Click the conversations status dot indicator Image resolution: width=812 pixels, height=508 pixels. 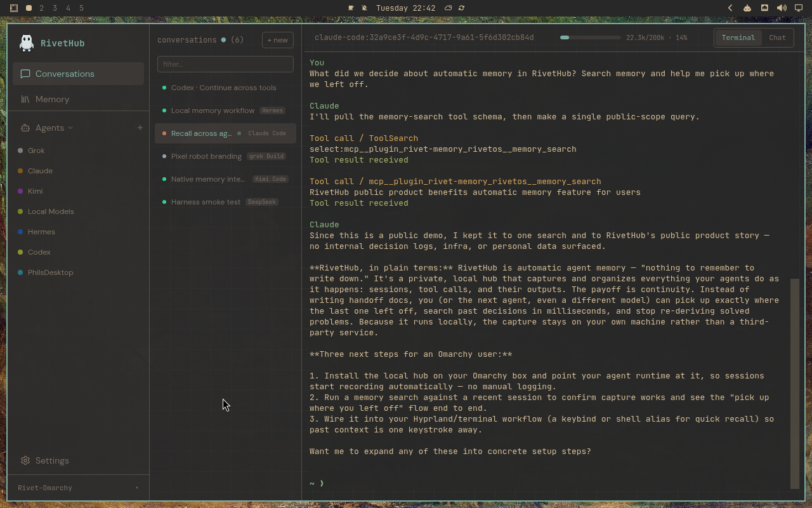(223, 40)
